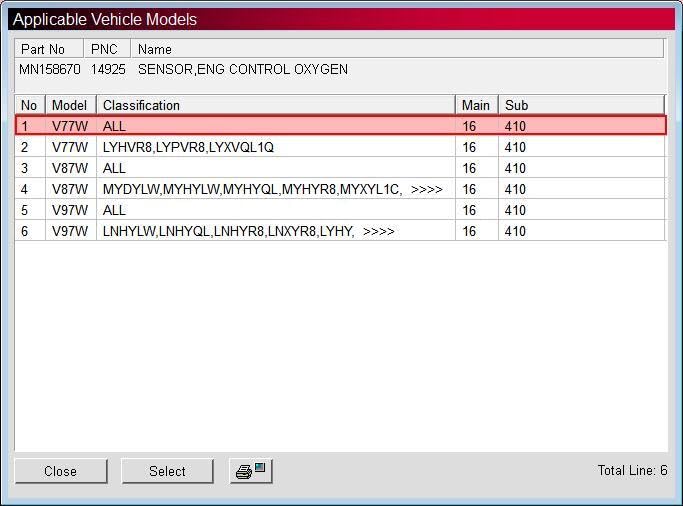Viewport: 683px width, 506px height.
Task: Select row 3 V87W ALL
Action: click(x=340, y=168)
